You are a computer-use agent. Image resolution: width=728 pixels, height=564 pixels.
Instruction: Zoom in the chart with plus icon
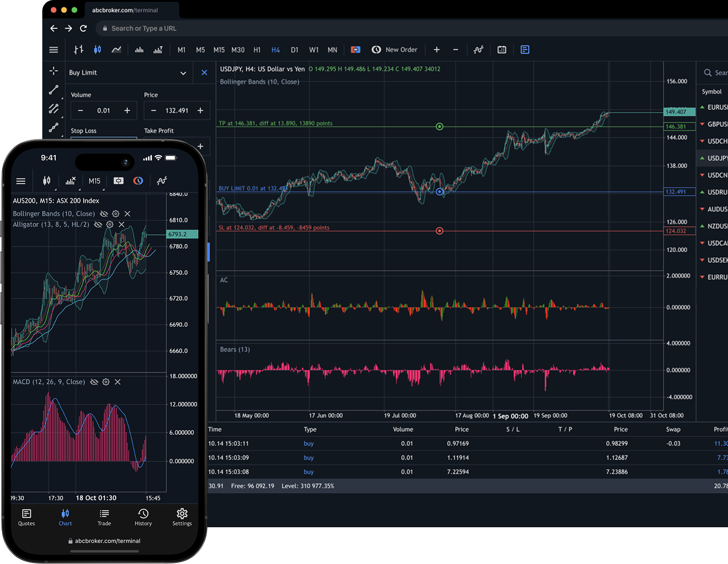[x=436, y=50]
